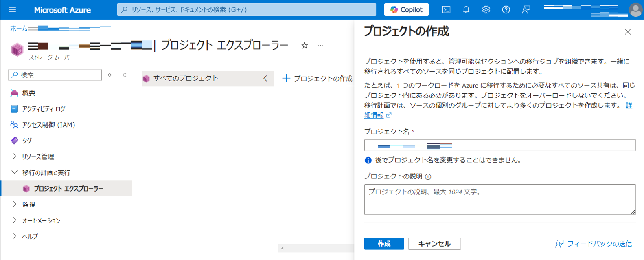Go to ホーム breadcrumb link

pos(19,29)
